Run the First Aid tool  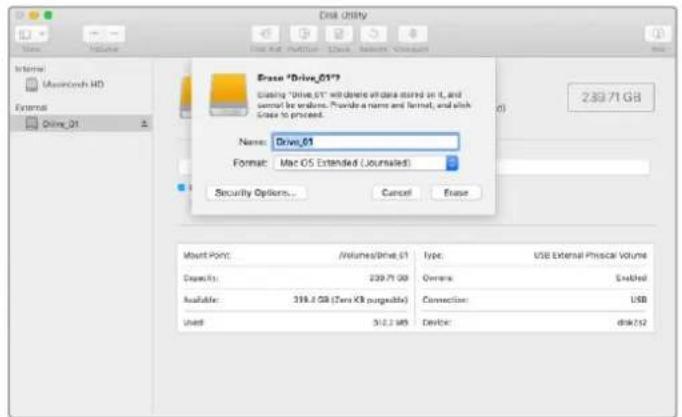(265, 34)
